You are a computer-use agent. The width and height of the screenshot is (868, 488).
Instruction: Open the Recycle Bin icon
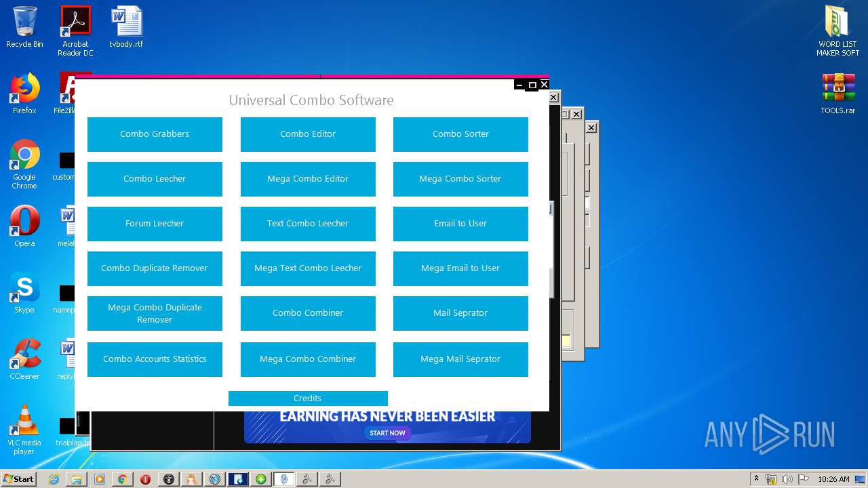point(24,27)
